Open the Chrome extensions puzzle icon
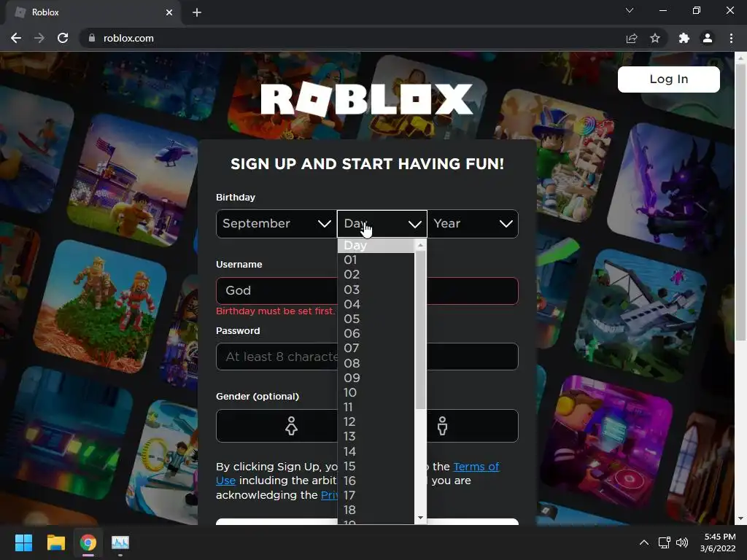This screenshot has width=747, height=560. coord(684,38)
